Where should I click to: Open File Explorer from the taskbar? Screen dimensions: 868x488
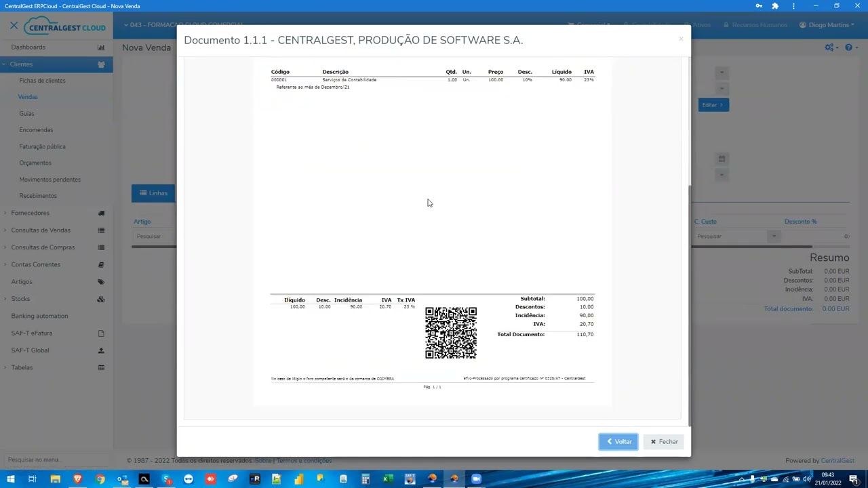(56, 479)
